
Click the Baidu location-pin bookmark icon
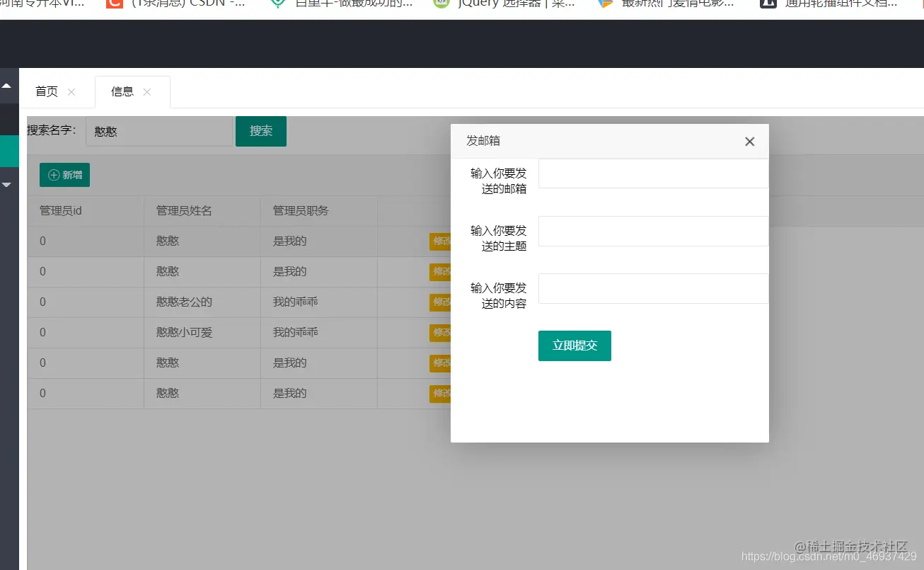pyautogui.click(x=279, y=5)
